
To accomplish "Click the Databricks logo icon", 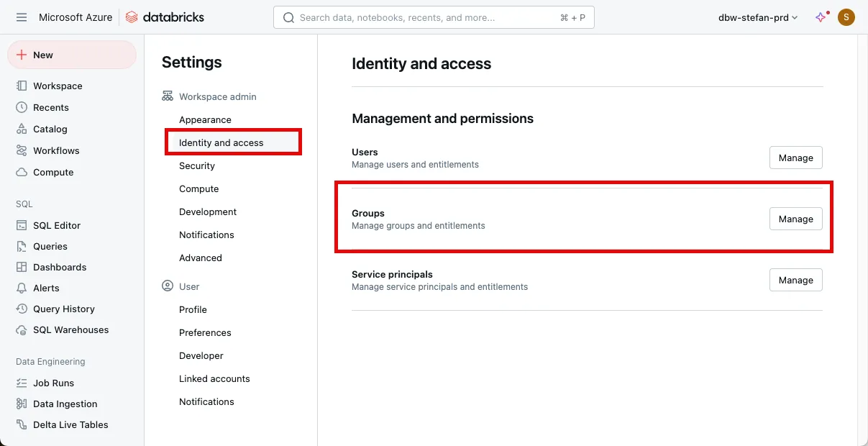I will tap(132, 17).
